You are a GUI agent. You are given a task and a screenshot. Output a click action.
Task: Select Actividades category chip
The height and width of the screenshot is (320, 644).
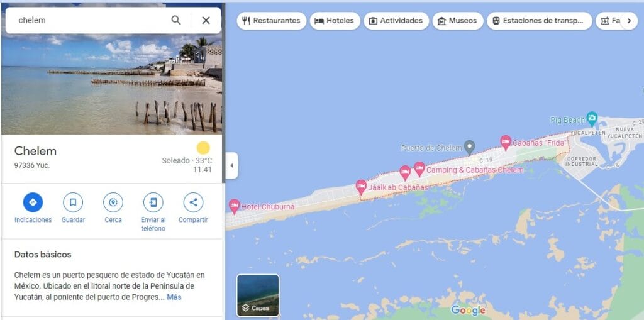point(396,21)
